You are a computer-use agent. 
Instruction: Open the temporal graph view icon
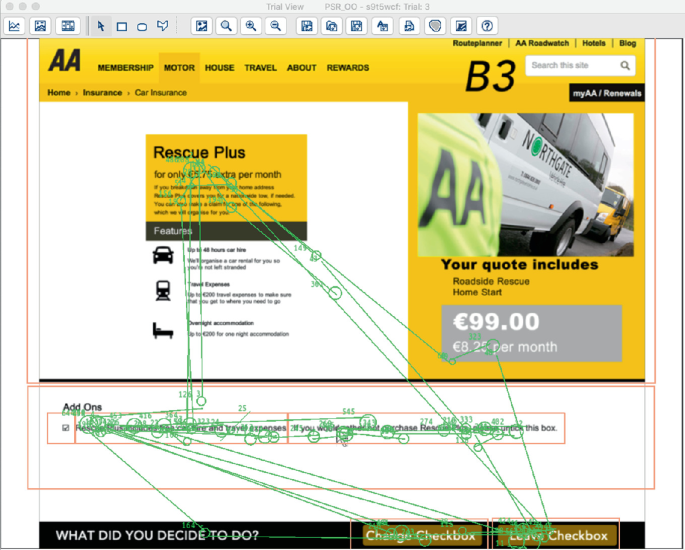[14, 26]
